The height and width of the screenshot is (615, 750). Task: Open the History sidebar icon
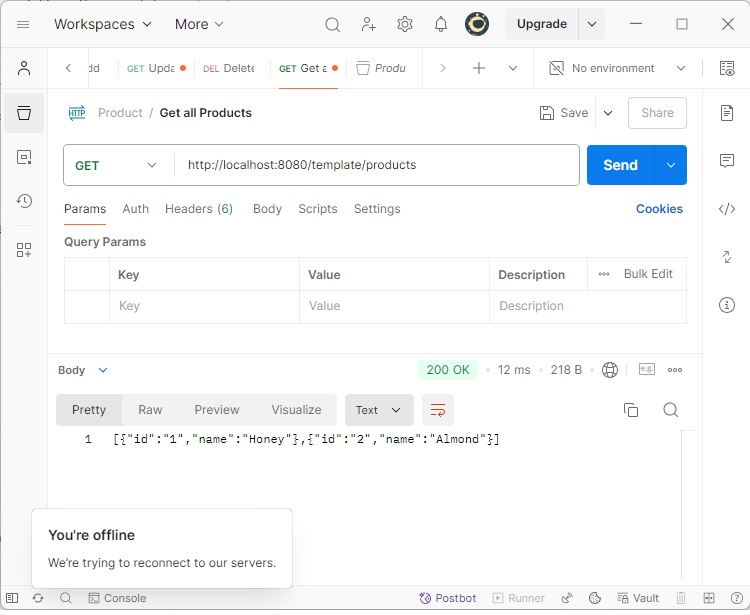pos(25,201)
